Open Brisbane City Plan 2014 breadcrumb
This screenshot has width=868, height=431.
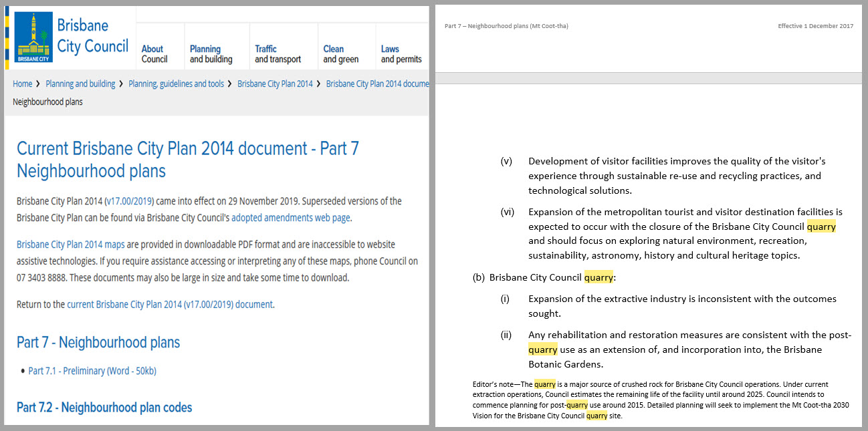275,84
